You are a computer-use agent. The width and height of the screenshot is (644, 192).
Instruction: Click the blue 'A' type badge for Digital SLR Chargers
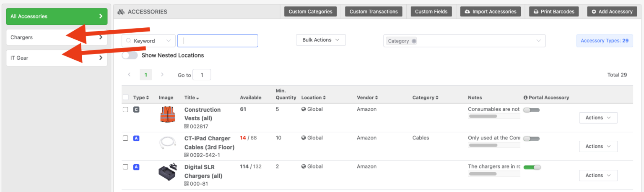(x=136, y=167)
